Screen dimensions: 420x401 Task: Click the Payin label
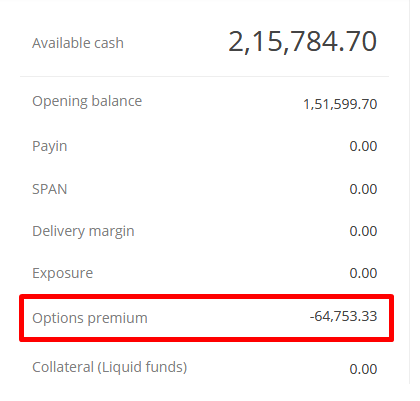(x=50, y=147)
